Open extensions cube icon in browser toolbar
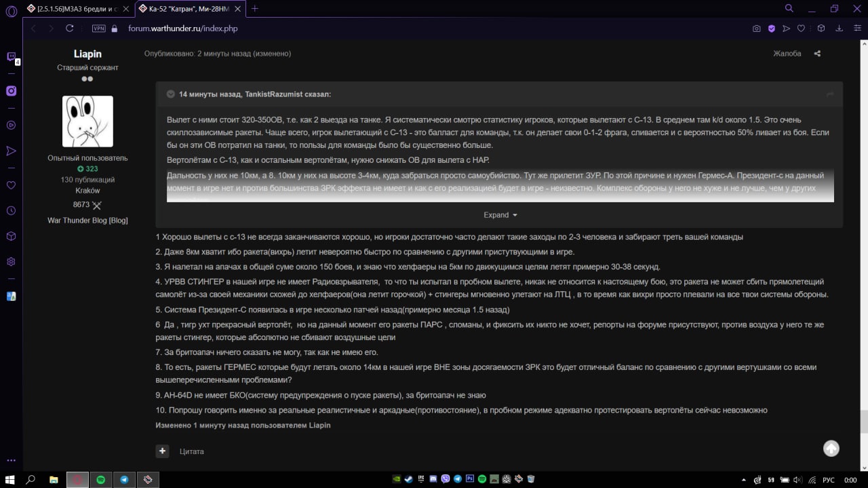 point(821,29)
